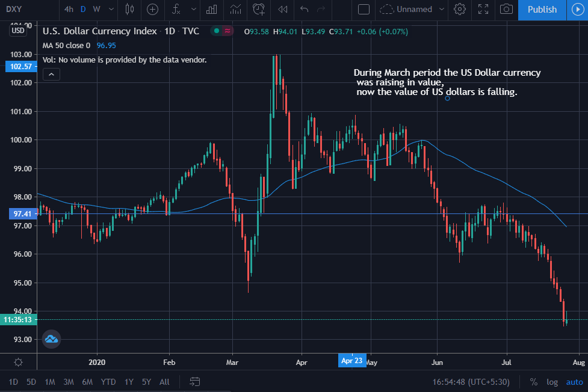Create an alert with the alarm clock icon
This screenshot has height=392, width=588.
coord(259,10)
